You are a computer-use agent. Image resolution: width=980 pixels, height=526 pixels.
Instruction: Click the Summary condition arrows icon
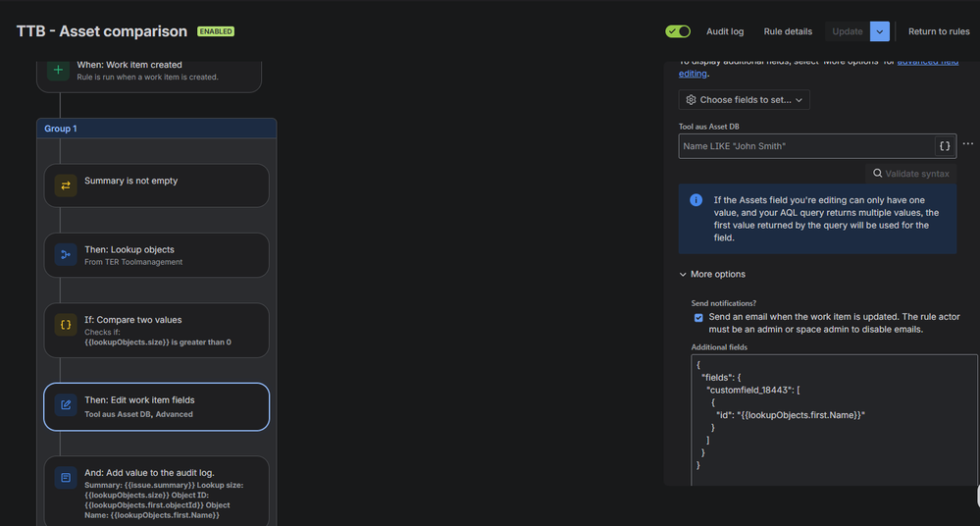pyautogui.click(x=66, y=185)
